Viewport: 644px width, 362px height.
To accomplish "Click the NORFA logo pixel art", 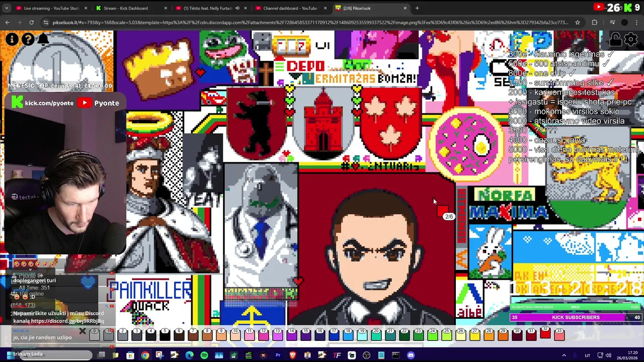I will click(x=505, y=196).
